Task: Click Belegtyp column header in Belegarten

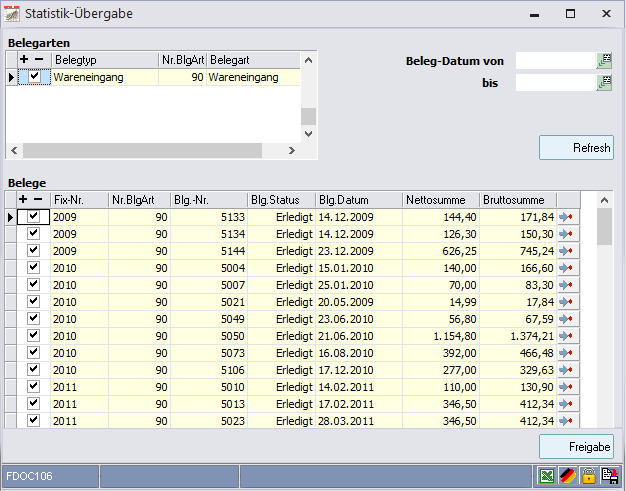Action: click(x=105, y=60)
